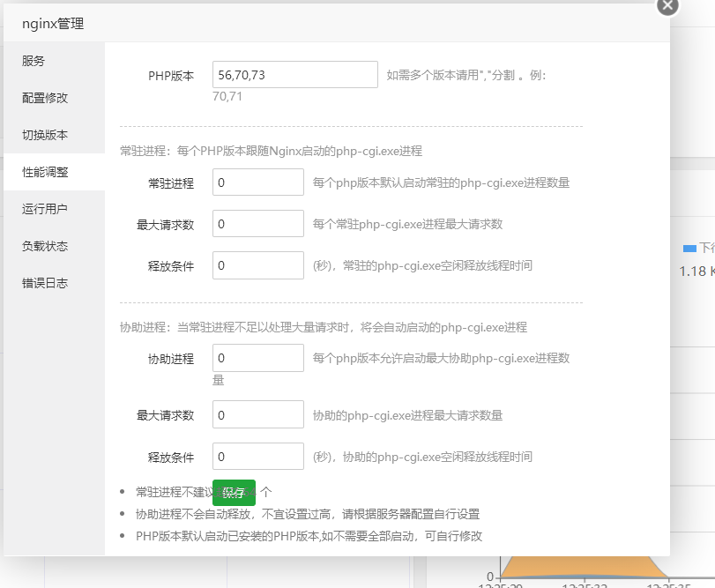Image resolution: width=715 pixels, height=588 pixels.
Task: Click the 协助进程 section description text
Action: tap(324, 327)
